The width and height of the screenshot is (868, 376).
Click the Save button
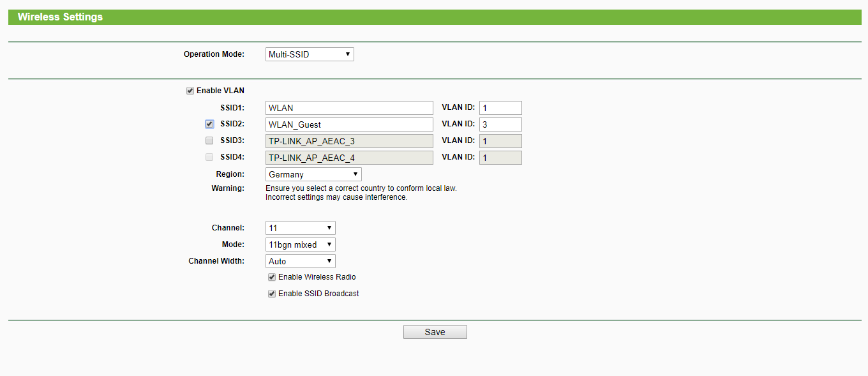click(x=435, y=332)
